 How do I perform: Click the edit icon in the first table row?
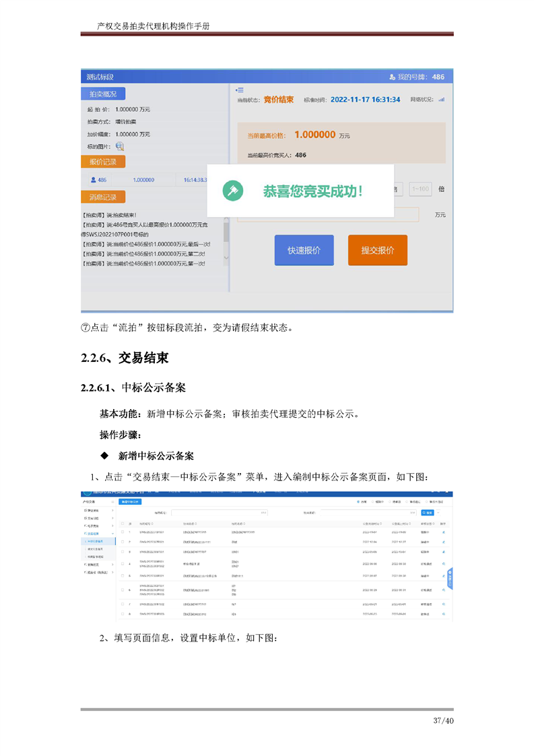click(443, 532)
